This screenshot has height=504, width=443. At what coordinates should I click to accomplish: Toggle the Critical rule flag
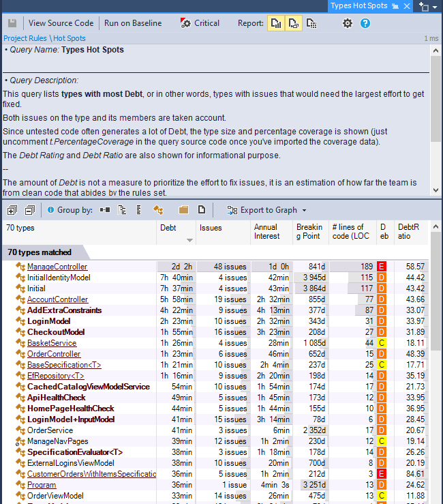(x=200, y=23)
